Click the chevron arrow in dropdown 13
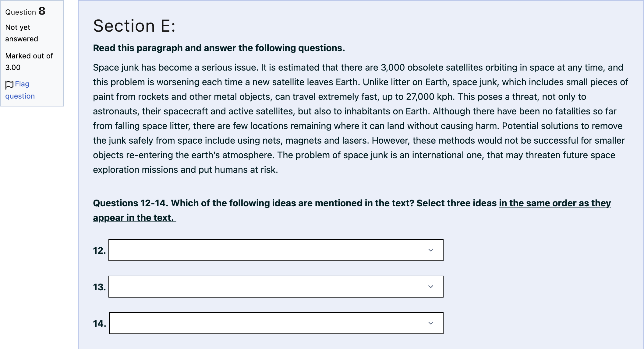The height and width of the screenshot is (359, 644). tap(430, 287)
